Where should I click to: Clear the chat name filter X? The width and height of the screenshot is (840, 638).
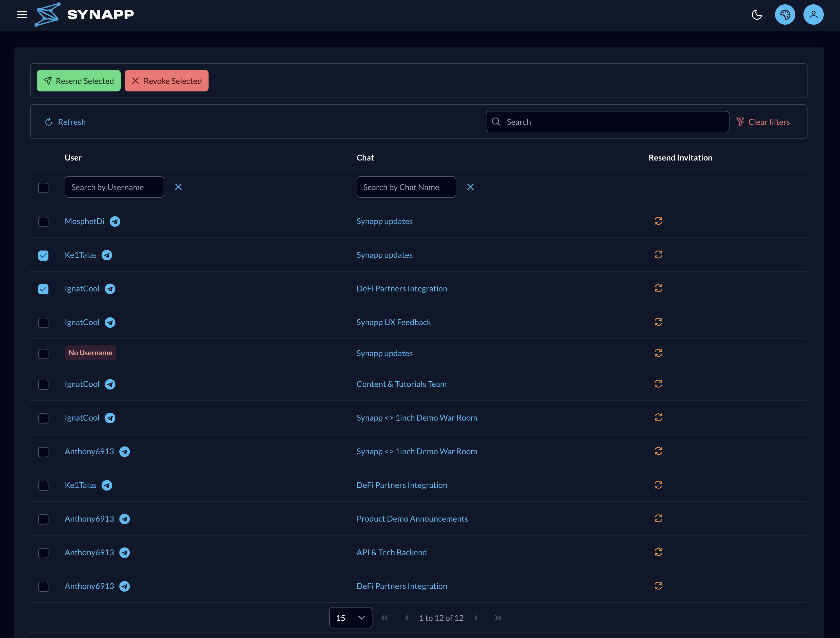pyautogui.click(x=470, y=187)
